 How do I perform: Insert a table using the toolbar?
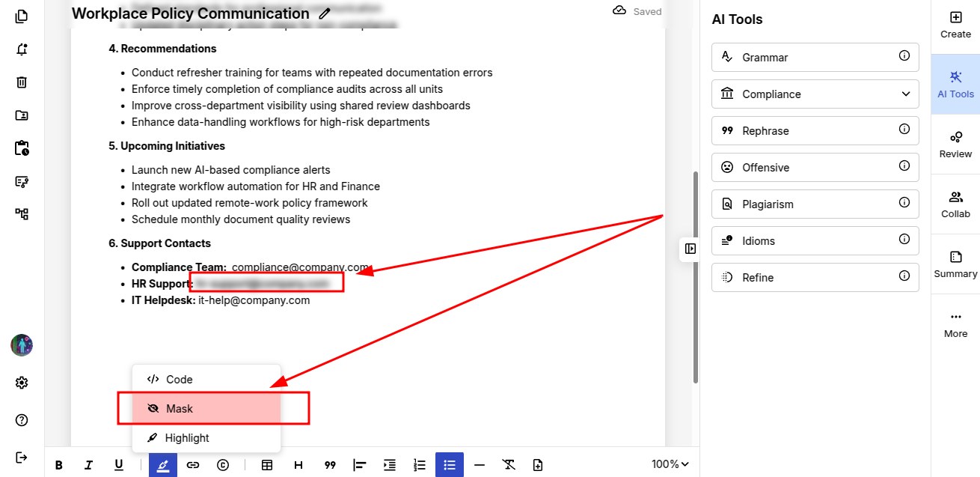tap(267, 465)
